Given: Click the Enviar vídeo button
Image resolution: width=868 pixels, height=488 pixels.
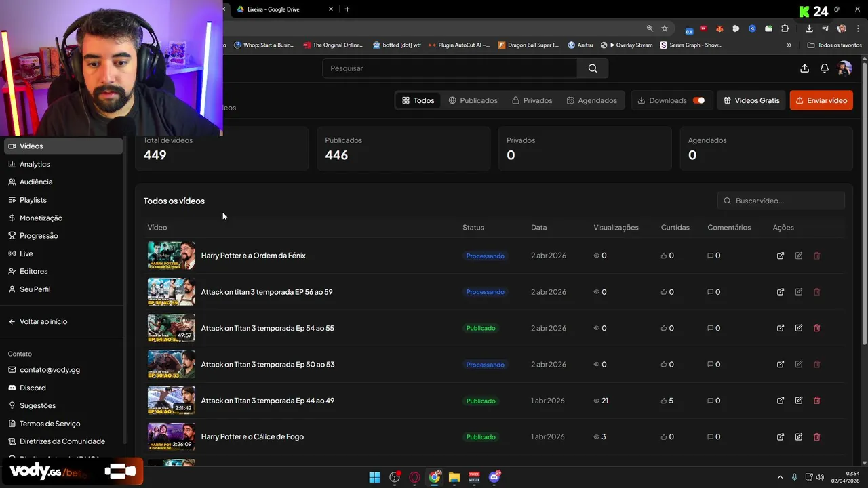Looking at the screenshot, I should tap(821, 100).
